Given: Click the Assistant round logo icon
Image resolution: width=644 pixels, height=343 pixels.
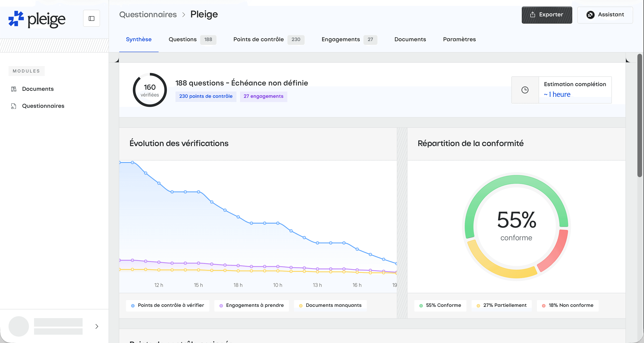Looking at the screenshot, I should tap(590, 15).
